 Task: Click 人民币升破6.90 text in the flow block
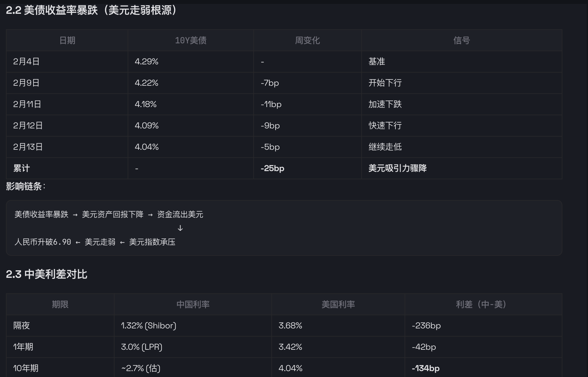click(x=43, y=242)
